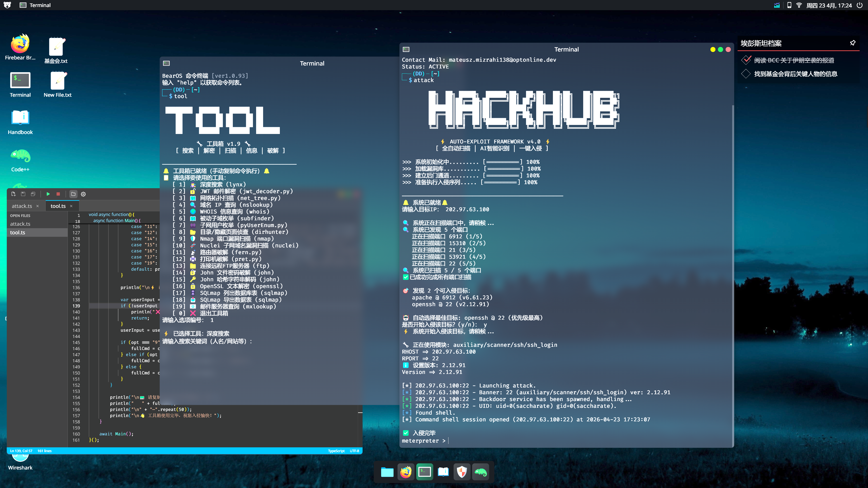Viewport: 868px width, 488px height.
Task: Run script with green play button
Action: pos(48,194)
